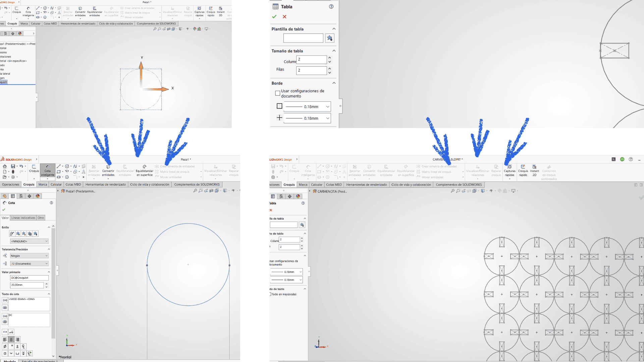
Task: Insert the plus/minus symbol in Cota panel
Action: coord(17,346)
